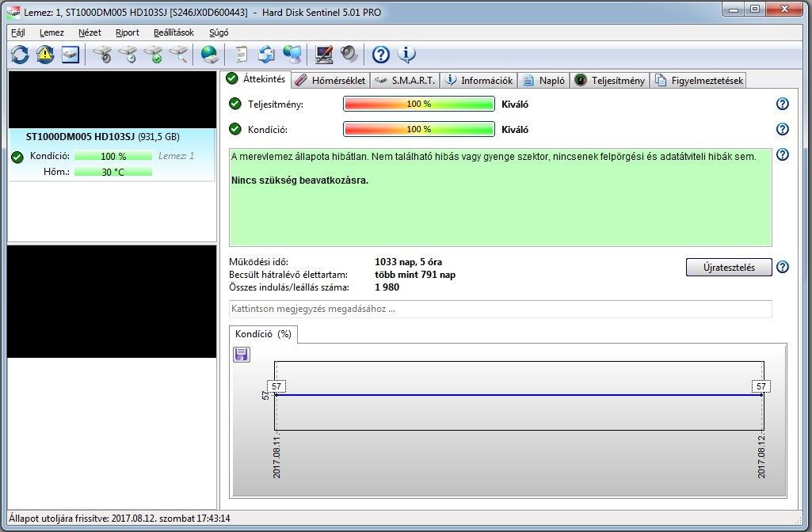812x532 pixels.
Task: Click the disk with speaker test icon
Action: [x=102, y=55]
